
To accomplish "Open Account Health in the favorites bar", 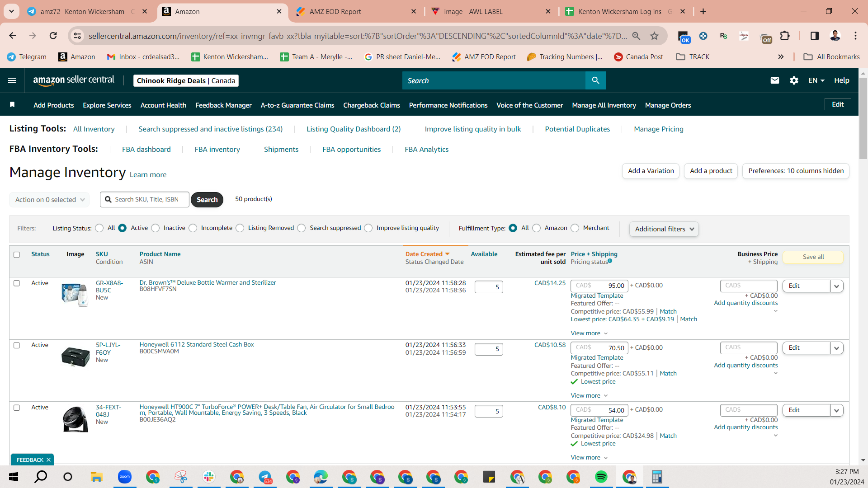I will tap(163, 105).
